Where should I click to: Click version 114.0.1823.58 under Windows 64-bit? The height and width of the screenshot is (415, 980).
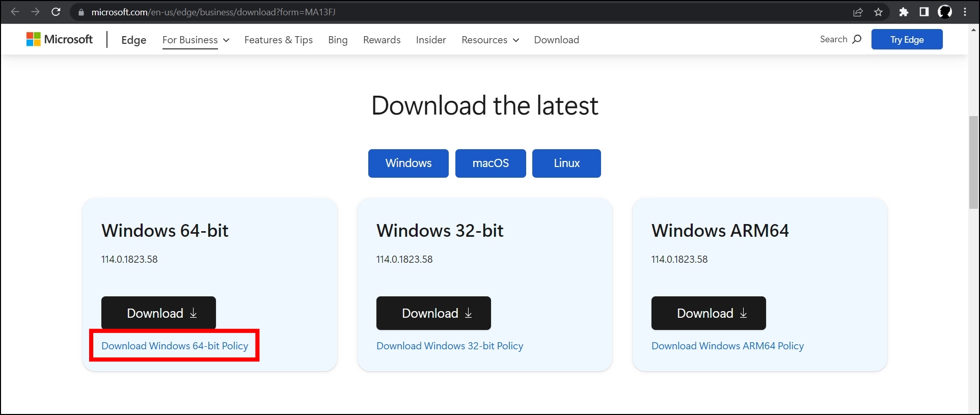click(129, 259)
